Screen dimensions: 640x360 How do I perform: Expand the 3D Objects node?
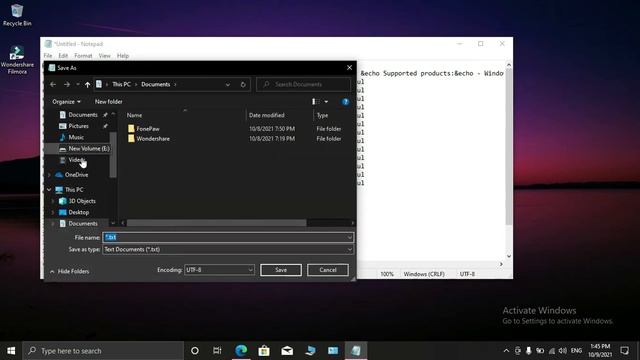(53, 201)
